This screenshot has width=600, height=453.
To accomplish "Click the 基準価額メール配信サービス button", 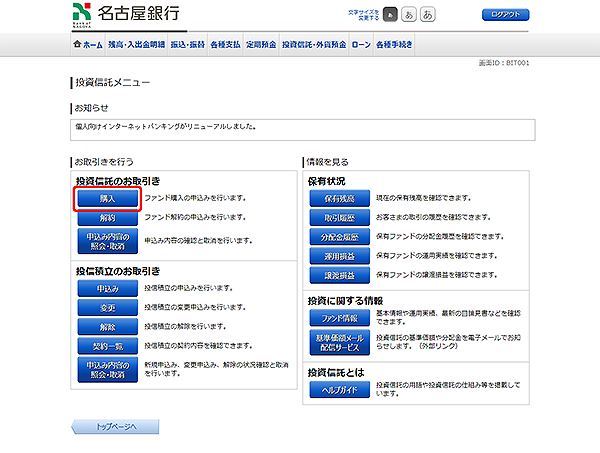I will point(340,342).
